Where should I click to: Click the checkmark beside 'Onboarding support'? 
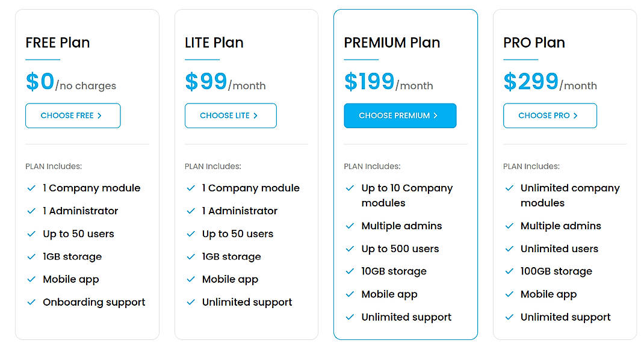[32, 302]
